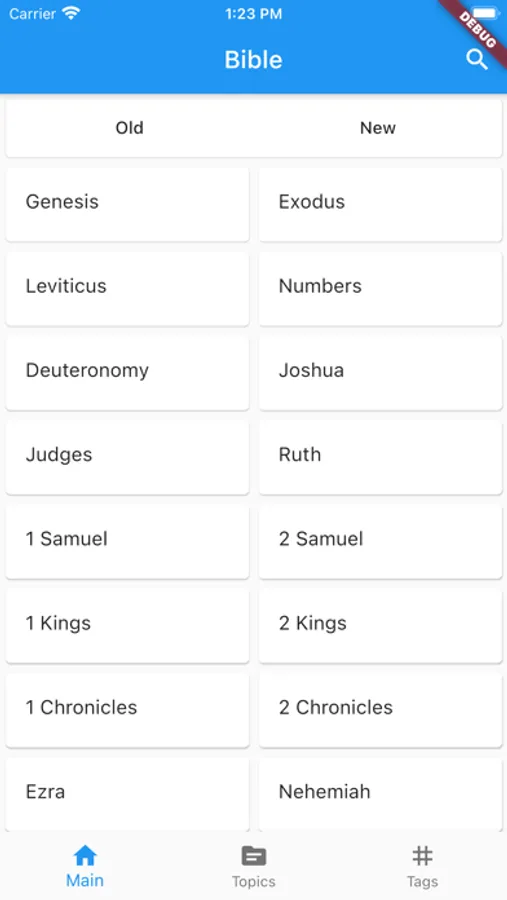Tap the Main home icon
The width and height of the screenshot is (507, 900).
(84, 856)
